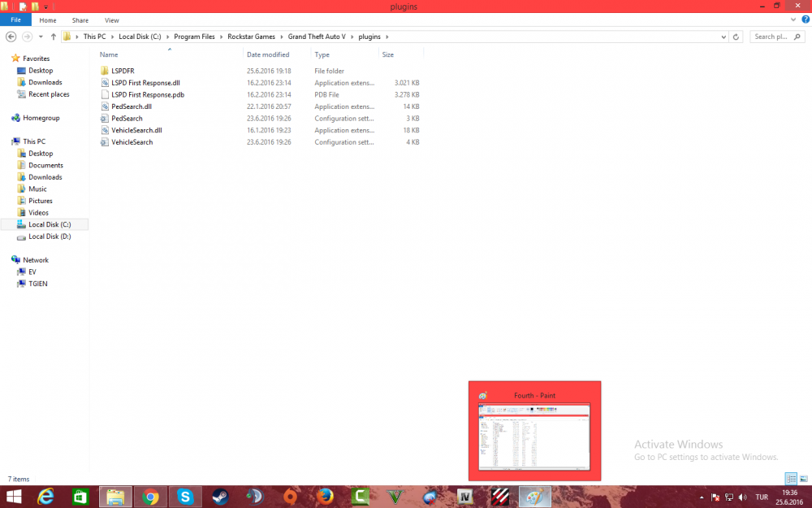Go up one folder level
Image resolution: width=812 pixels, height=508 pixels.
(x=54, y=37)
